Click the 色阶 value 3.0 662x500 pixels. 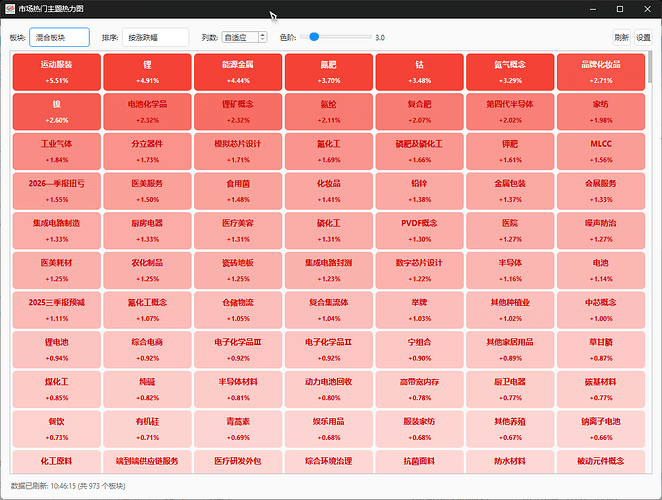pyautogui.click(x=380, y=38)
